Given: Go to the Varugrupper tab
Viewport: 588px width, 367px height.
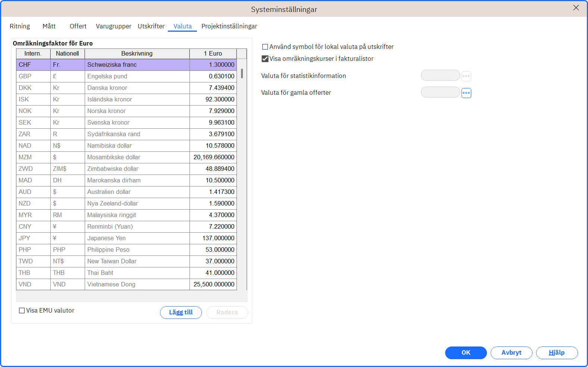Looking at the screenshot, I should tap(113, 26).
